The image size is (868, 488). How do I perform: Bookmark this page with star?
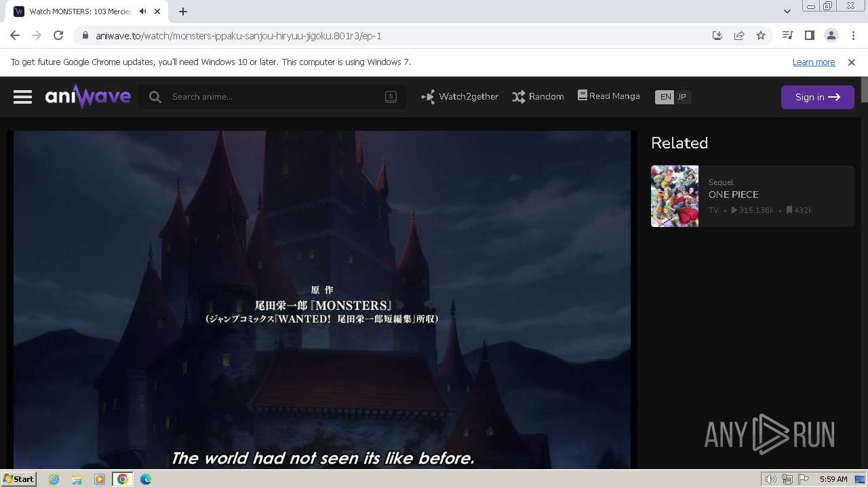761,35
